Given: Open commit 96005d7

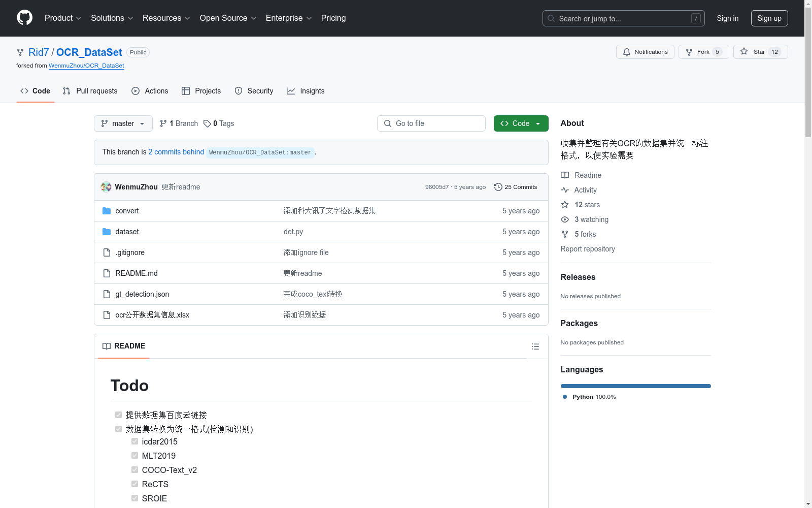Looking at the screenshot, I should 437,187.
